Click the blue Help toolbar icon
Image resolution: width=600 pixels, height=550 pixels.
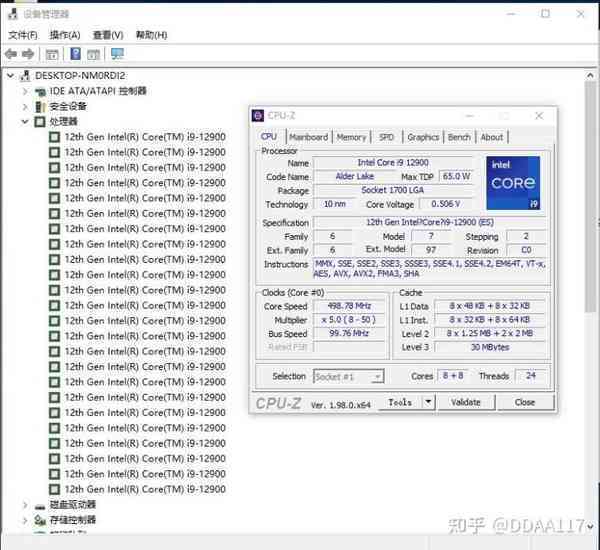tap(75, 54)
